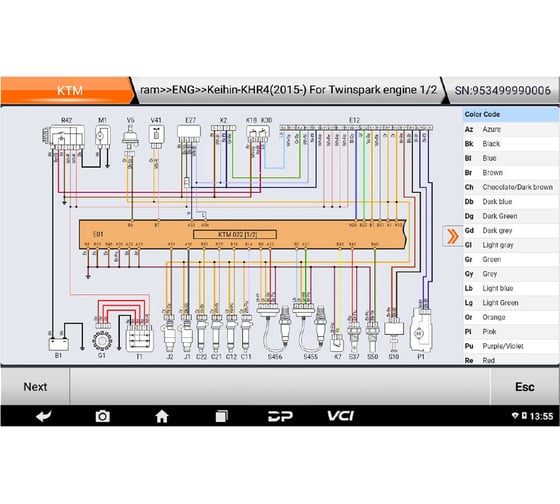
Task: Click the Gr Green color row
Action: 511,259
